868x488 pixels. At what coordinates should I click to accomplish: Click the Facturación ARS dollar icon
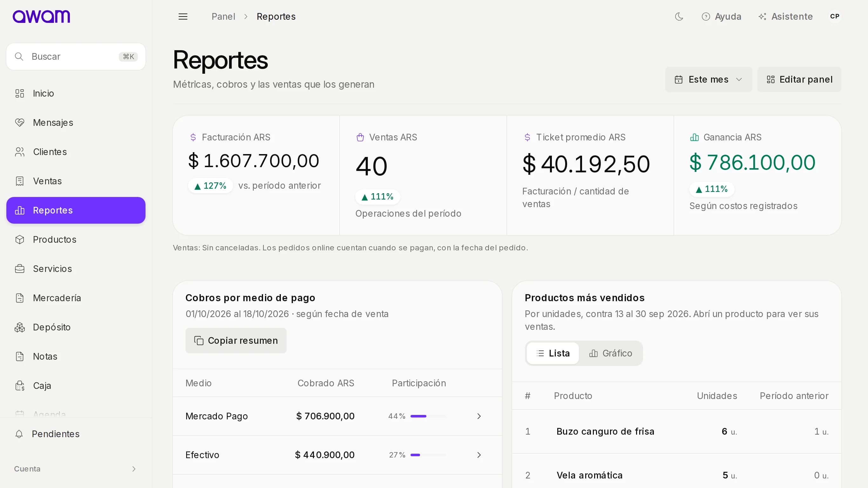coord(193,137)
